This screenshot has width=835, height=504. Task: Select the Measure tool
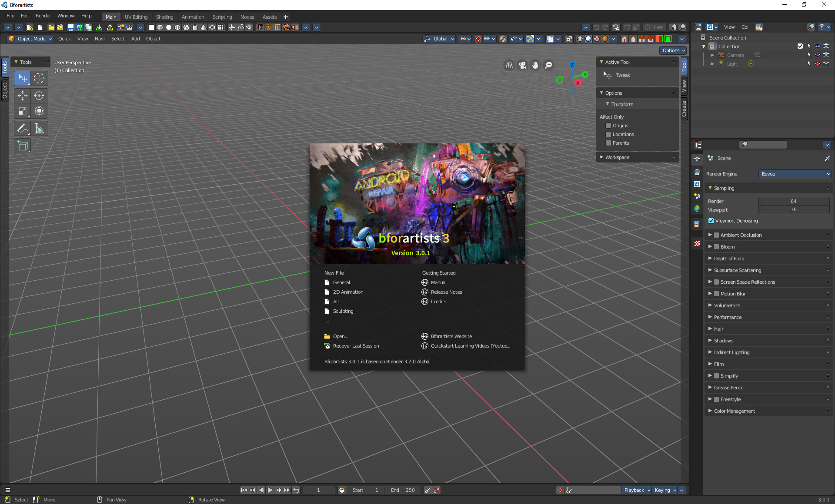pyautogui.click(x=39, y=128)
